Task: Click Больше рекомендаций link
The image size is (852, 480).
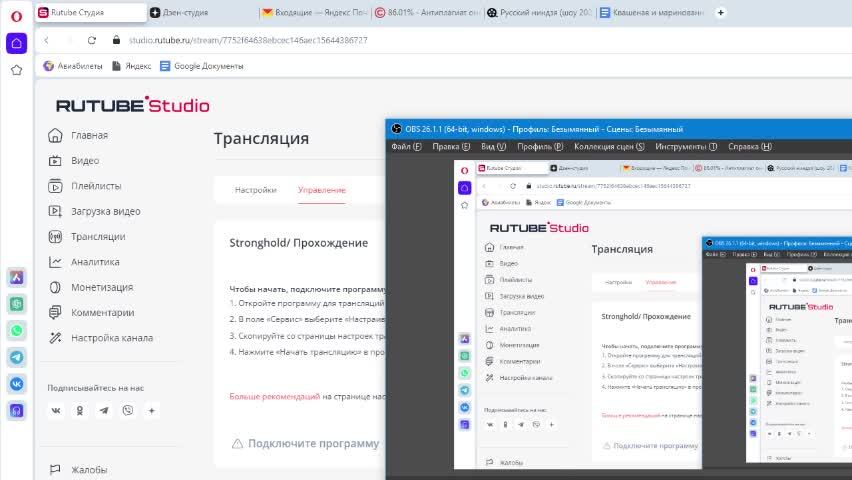Action: pos(274,396)
